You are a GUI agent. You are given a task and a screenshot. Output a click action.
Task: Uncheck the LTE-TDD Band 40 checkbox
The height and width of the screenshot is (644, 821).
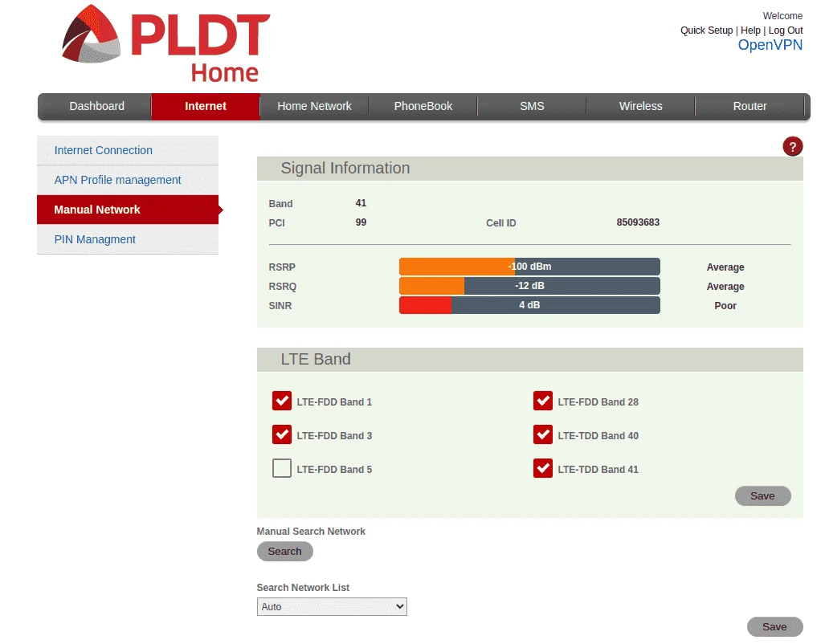543,434
